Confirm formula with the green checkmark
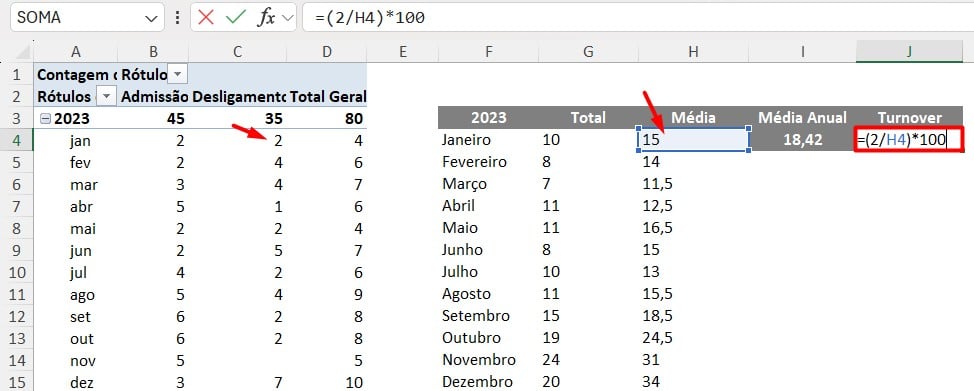The width and height of the screenshot is (974, 391). point(236,17)
